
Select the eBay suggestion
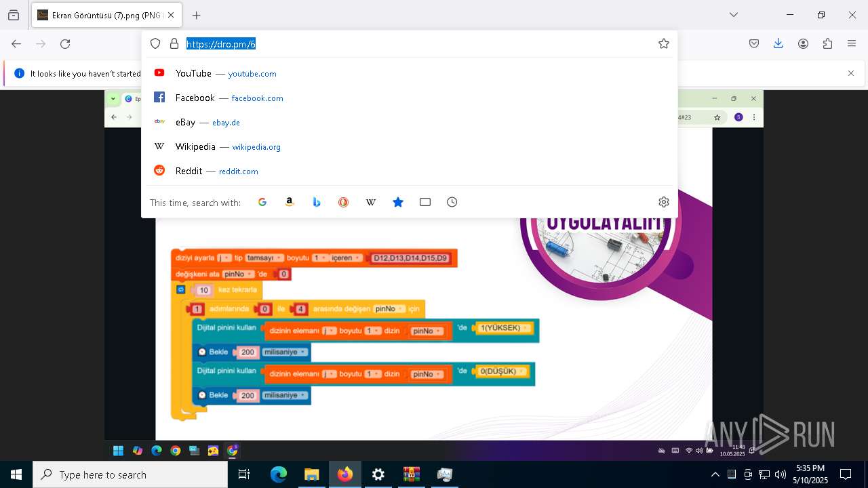tap(410, 122)
